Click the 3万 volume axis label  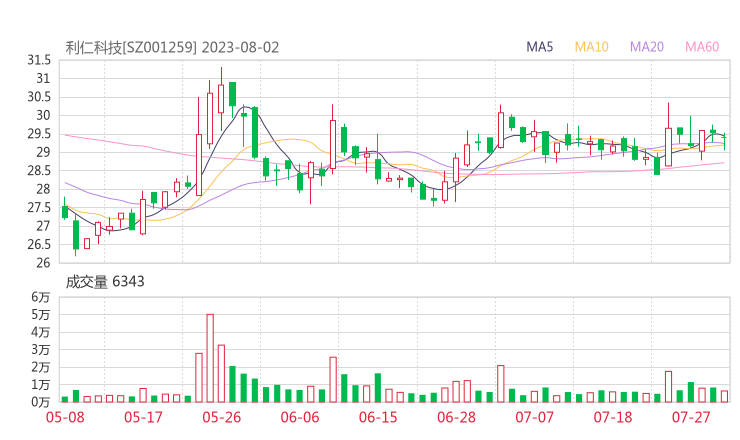[41, 350]
